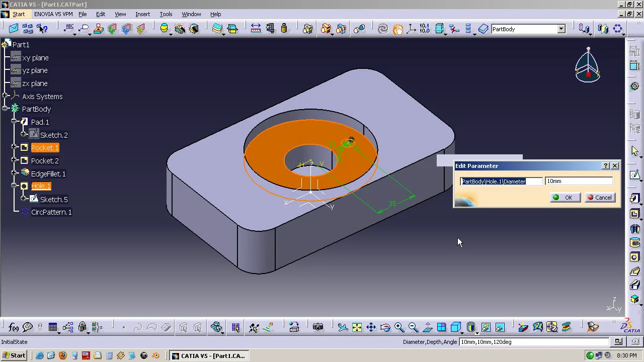Click the Capture camera icon
This screenshot has width=644, height=362.
[x=318, y=327]
